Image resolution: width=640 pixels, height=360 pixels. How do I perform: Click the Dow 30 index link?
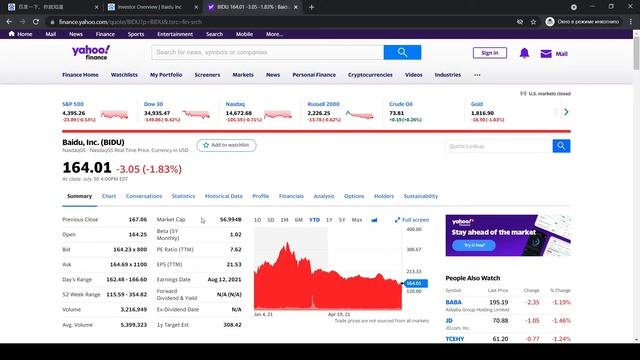tap(153, 104)
